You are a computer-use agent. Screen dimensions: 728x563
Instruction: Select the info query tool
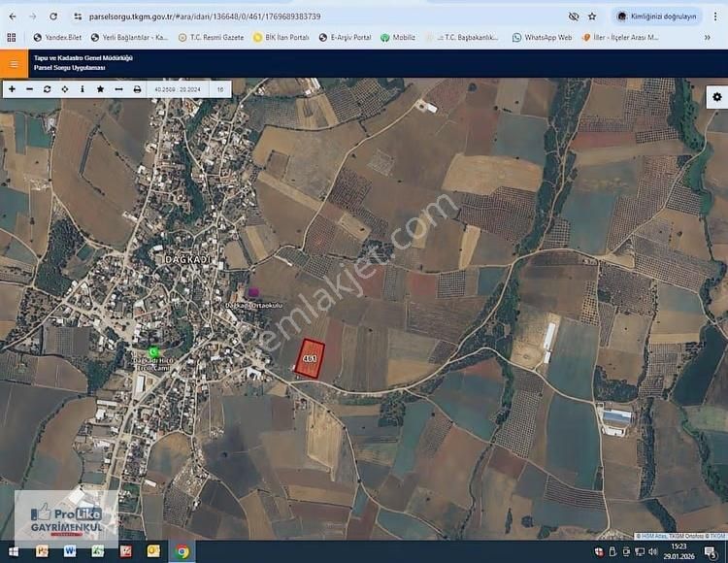click(x=83, y=89)
